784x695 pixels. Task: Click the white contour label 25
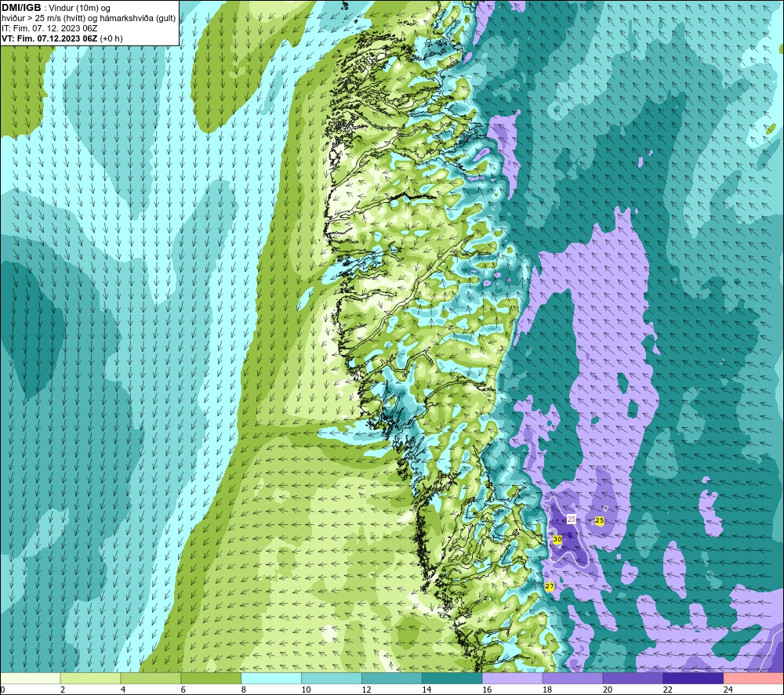pos(572,519)
